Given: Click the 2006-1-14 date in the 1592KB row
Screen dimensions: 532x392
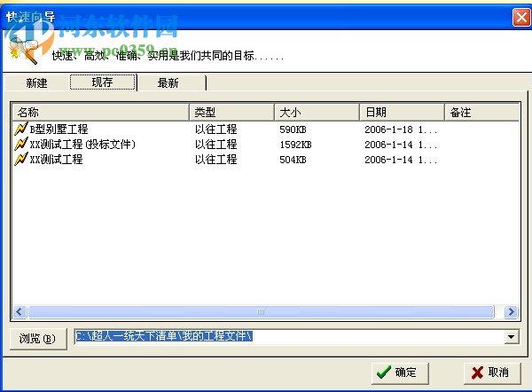Looking at the screenshot, I should pos(401,145).
